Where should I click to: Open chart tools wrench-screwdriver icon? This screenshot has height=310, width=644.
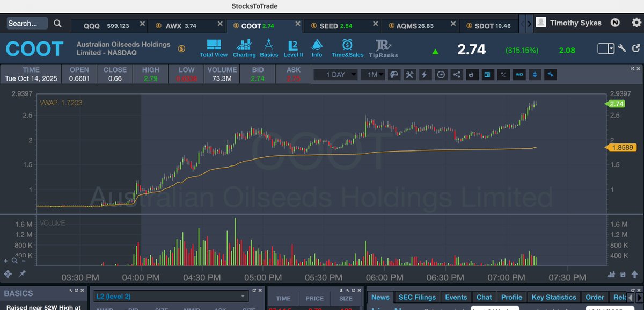point(409,75)
